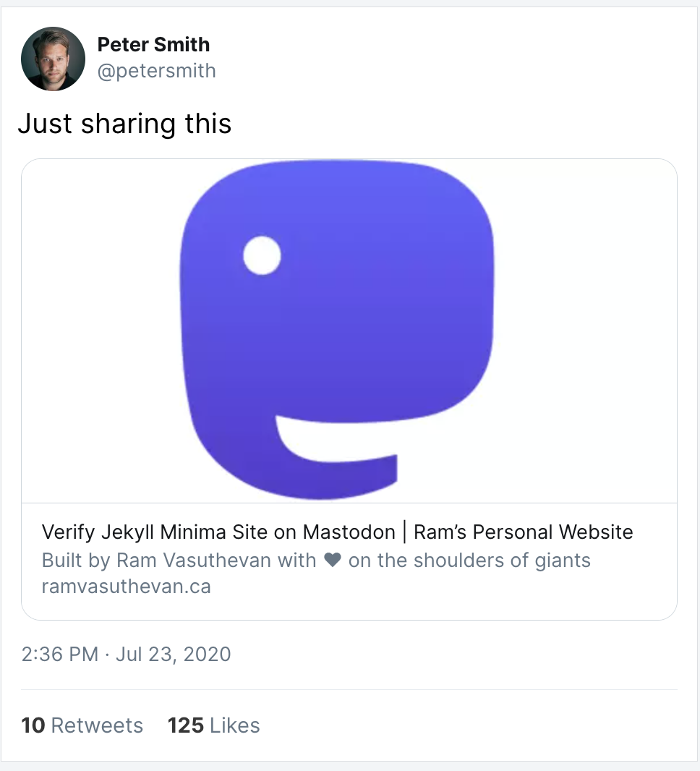Open the "Peter Smith" display name
Image resolution: width=700 pixels, height=771 pixels.
click(153, 45)
